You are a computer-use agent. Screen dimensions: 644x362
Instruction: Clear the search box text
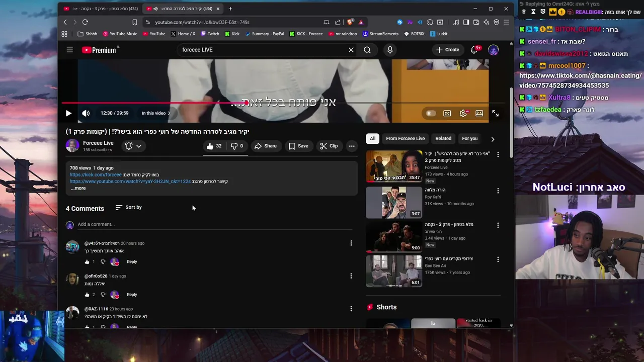351,50
